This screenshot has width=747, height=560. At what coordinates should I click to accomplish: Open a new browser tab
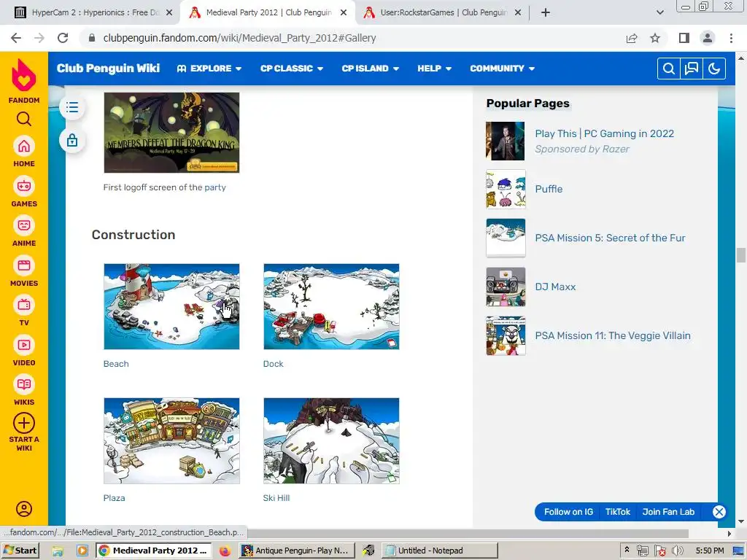(546, 12)
